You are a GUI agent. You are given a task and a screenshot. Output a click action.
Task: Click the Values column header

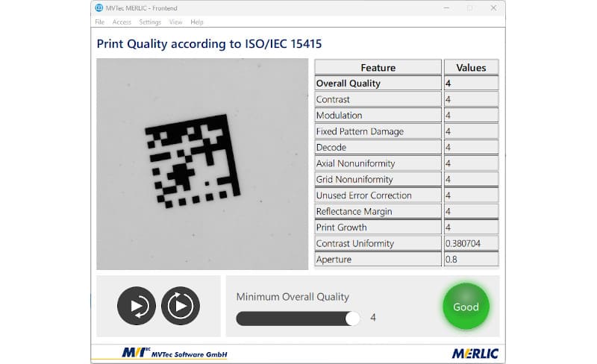pos(471,67)
